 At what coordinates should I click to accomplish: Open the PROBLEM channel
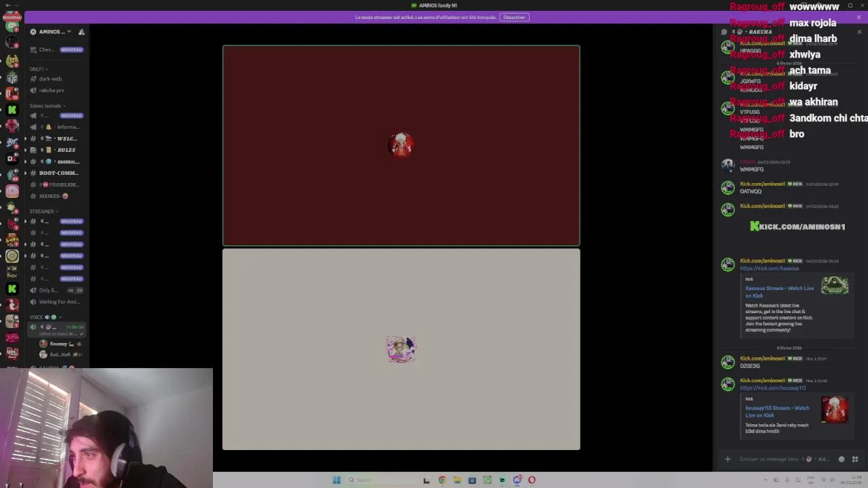(58, 184)
